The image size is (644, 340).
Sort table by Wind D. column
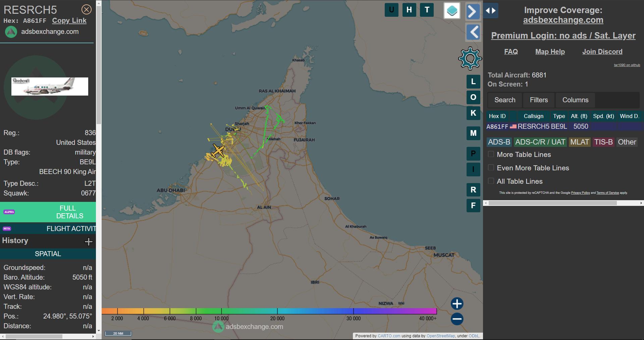(630, 116)
